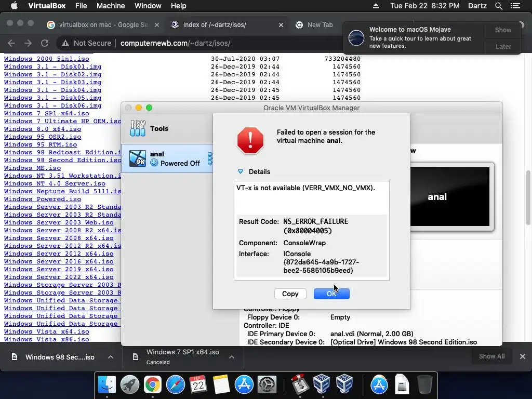The width and height of the screenshot is (532, 399).
Task: Open Windows Server 2022 x64.iso link
Action: 59,277
